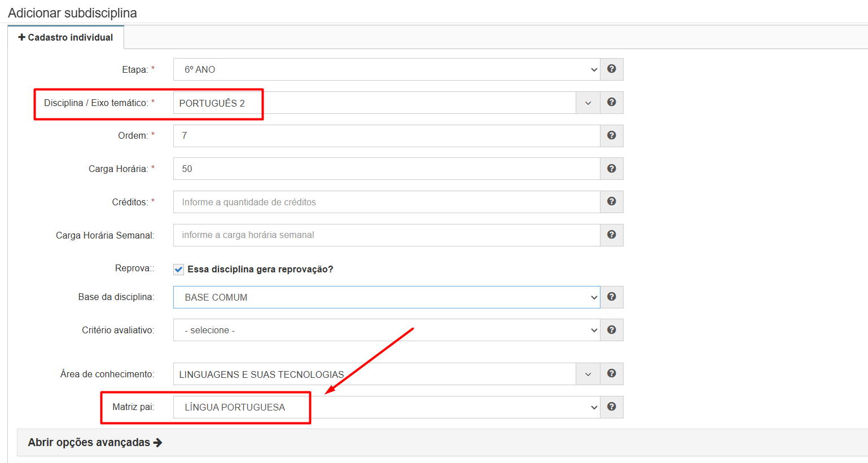Viewport: 868px width, 463px height.
Task: Open the Critério avaliativo dropdown
Action: tap(386, 330)
